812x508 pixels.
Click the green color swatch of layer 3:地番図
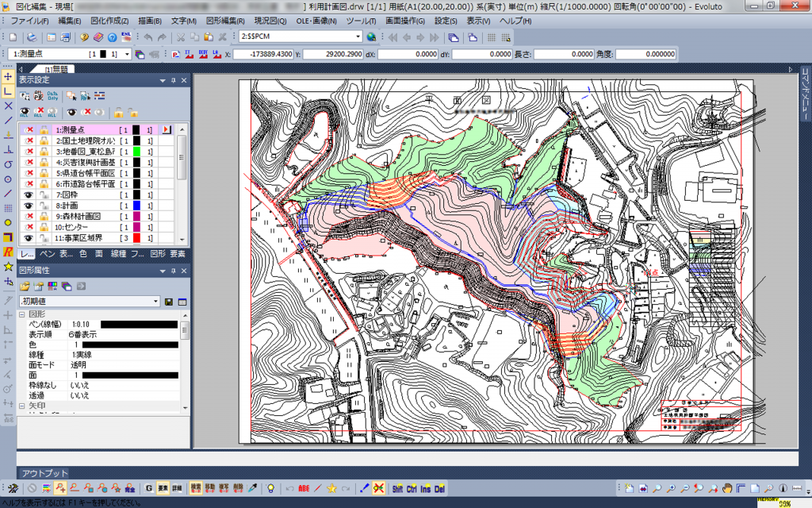(x=136, y=151)
